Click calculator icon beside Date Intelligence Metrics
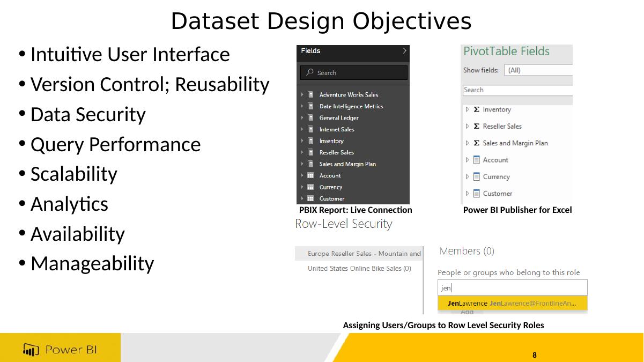This screenshot has height=362, width=644. [x=310, y=106]
